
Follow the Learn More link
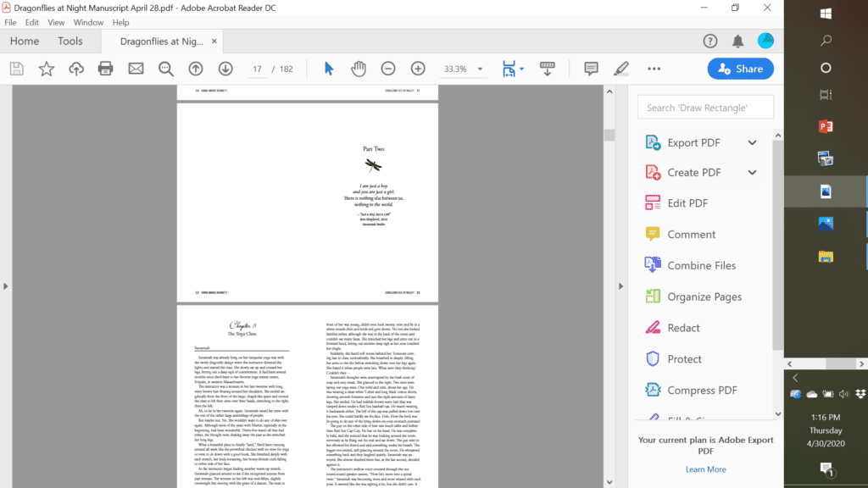pos(705,469)
